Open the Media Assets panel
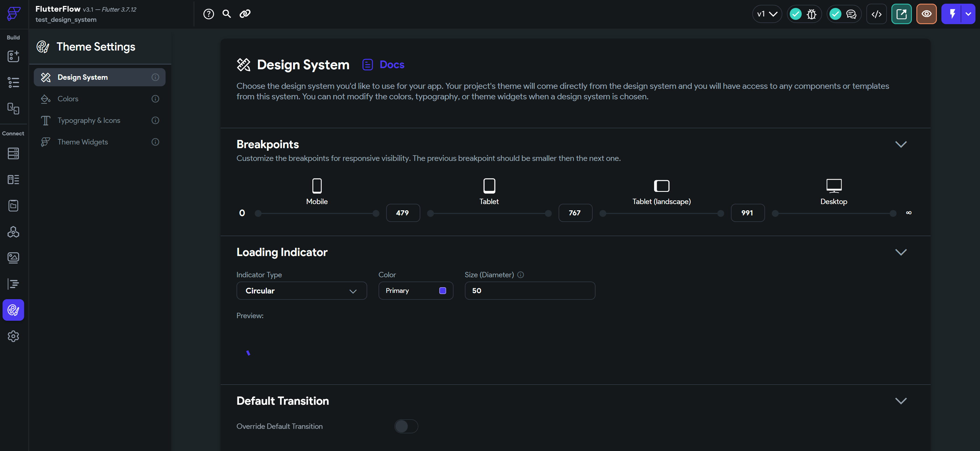Image resolution: width=980 pixels, height=451 pixels. pyautogui.click(x=13, y=257)
